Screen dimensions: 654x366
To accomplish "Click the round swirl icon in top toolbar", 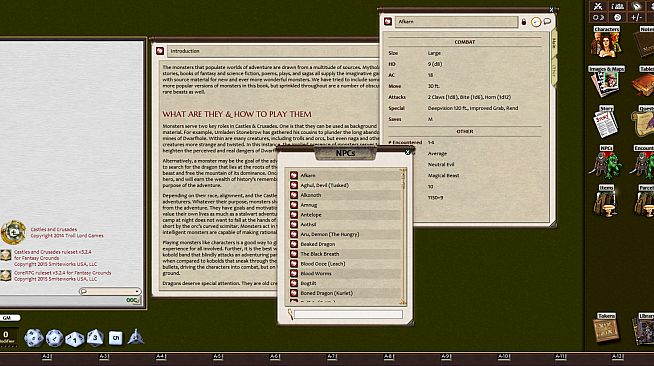I will pos(617,17).
